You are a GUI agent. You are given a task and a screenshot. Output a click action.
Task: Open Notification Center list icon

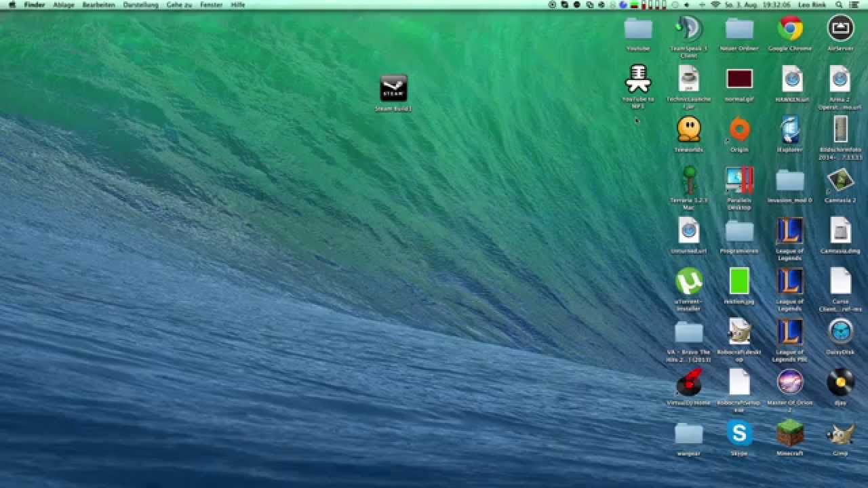(x=856, y=5)
